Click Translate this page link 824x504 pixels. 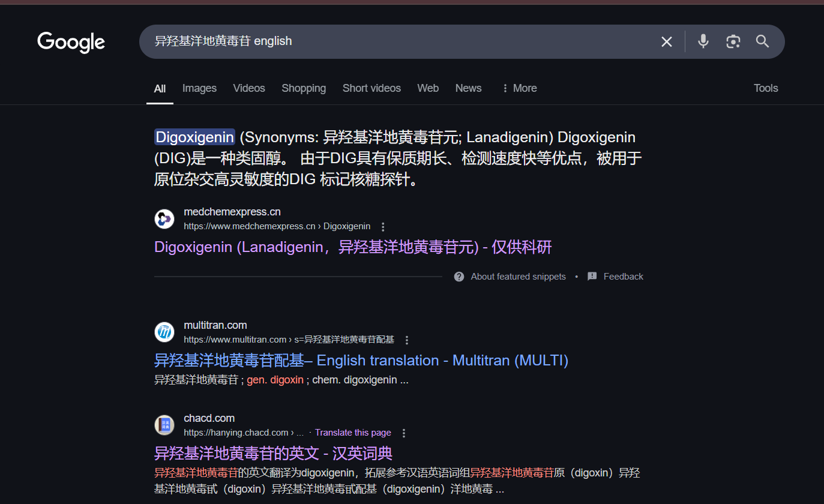tap(353, 433)
